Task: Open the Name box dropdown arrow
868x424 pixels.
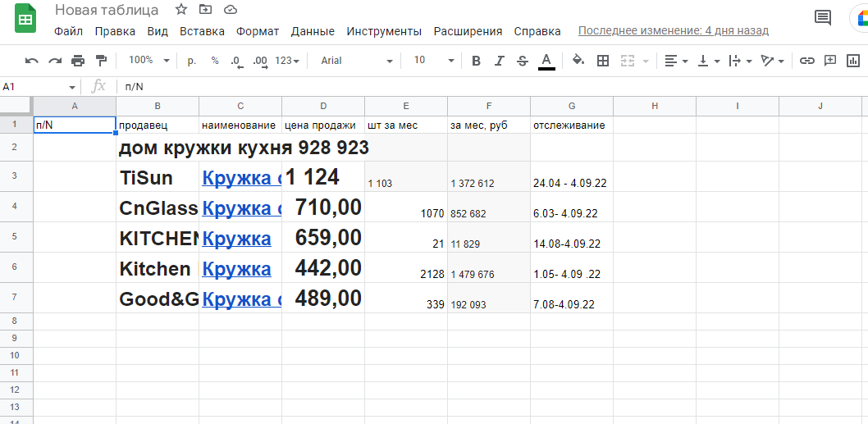Action: click(72, 88)
